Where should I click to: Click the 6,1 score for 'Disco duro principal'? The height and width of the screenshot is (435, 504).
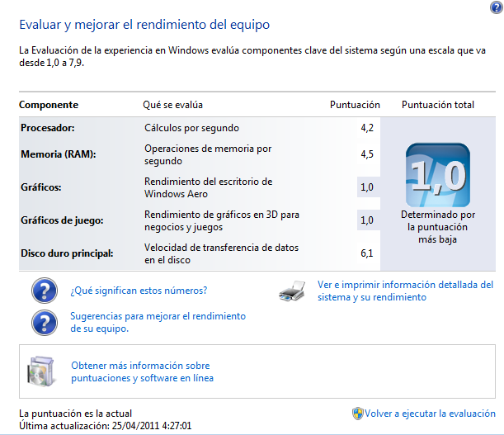[x=367, y=253]
